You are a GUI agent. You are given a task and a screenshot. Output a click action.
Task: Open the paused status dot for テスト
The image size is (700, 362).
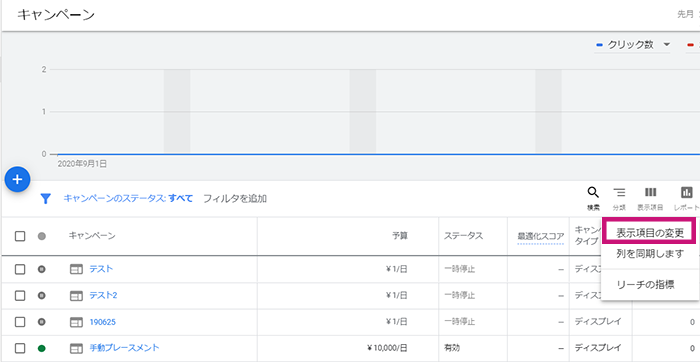(x=42, y=269)
